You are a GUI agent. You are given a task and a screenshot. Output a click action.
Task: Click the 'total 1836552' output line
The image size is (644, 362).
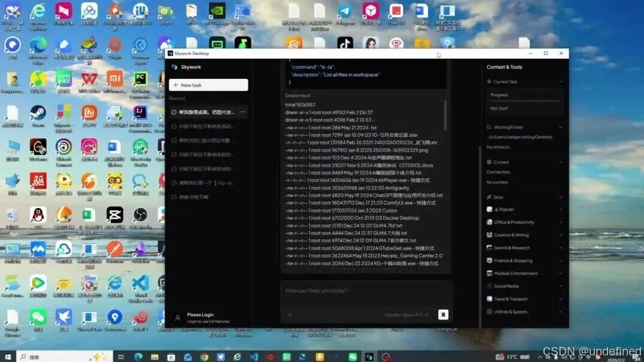click(300, 105)
